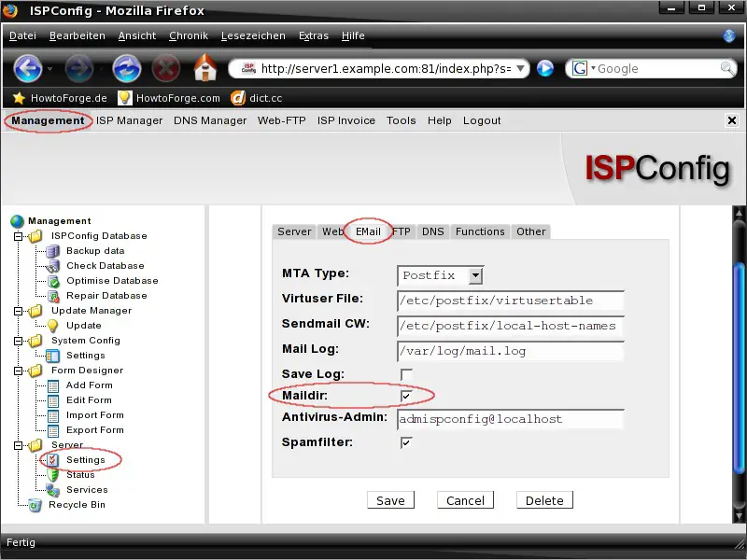Reload the page with the refresh icon
747x560 pixels.
pyautogui.click(x=127, y=68)
